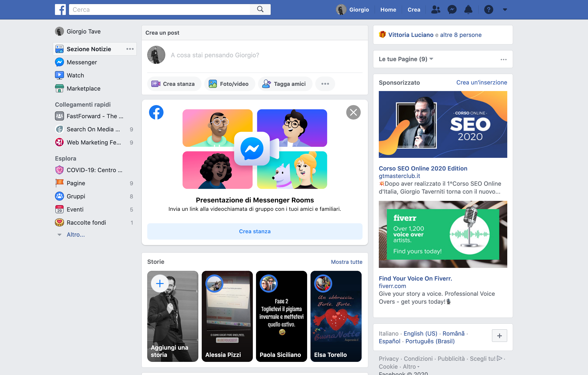This screenshot has height=375, width=588.
Task: Click the plus button for more languages
Action: (499, 336)
